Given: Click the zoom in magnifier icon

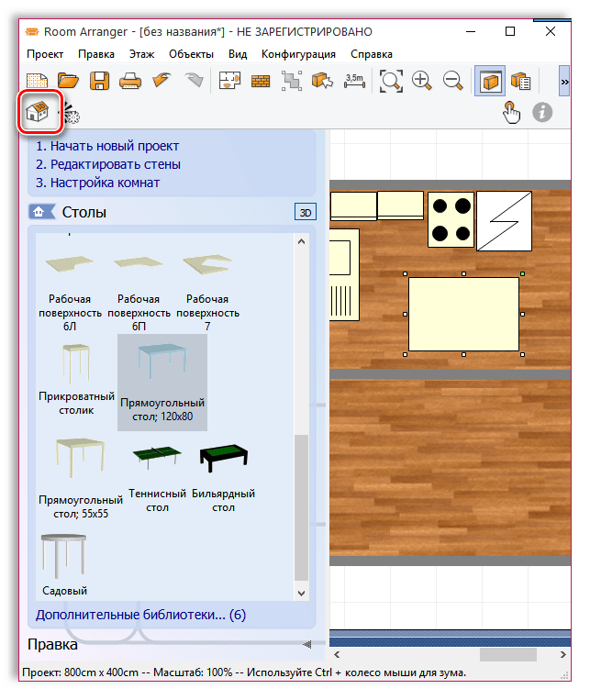Looking at the screenshot, I should 422,82.
